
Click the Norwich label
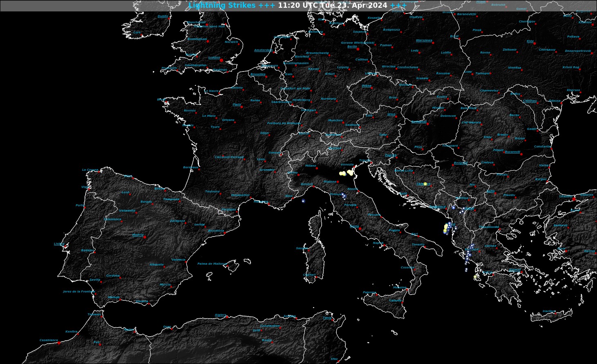[x=231, y=42]
